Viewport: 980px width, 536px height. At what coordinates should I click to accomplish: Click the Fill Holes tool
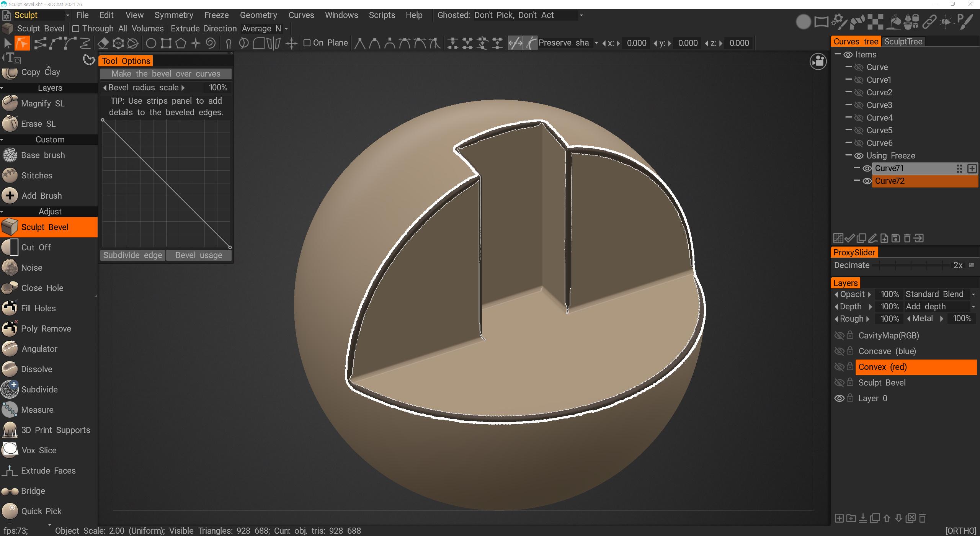(38, 308)
